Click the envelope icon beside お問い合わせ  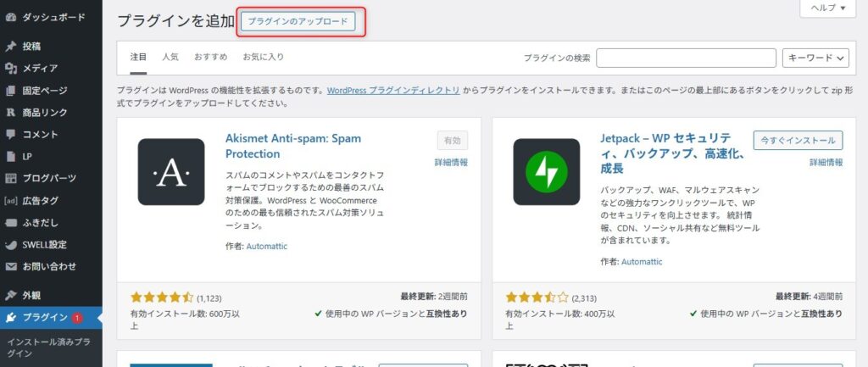[x=10, y=266]
